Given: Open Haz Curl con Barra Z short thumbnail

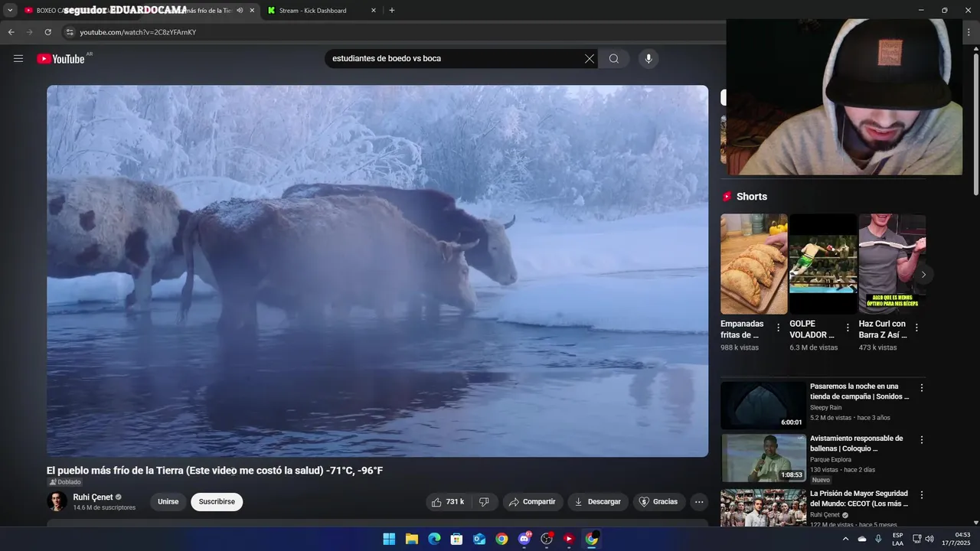Looking at the screenshot, I should tap(892, 264).
